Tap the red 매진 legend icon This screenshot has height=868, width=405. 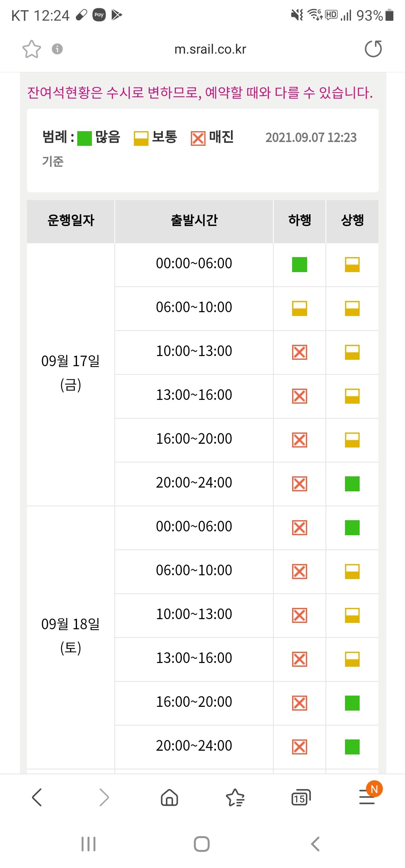[x=198, y=138]
